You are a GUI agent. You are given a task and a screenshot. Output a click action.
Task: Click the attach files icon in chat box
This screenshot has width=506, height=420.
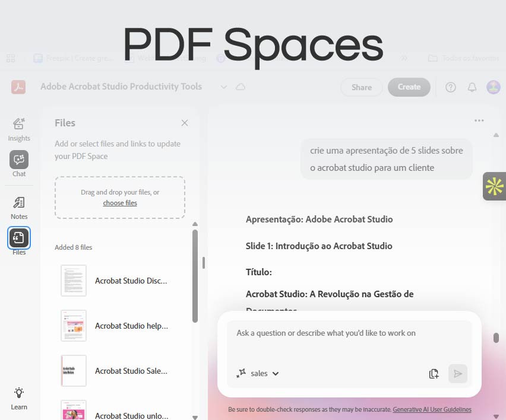[x=434, y=374]
